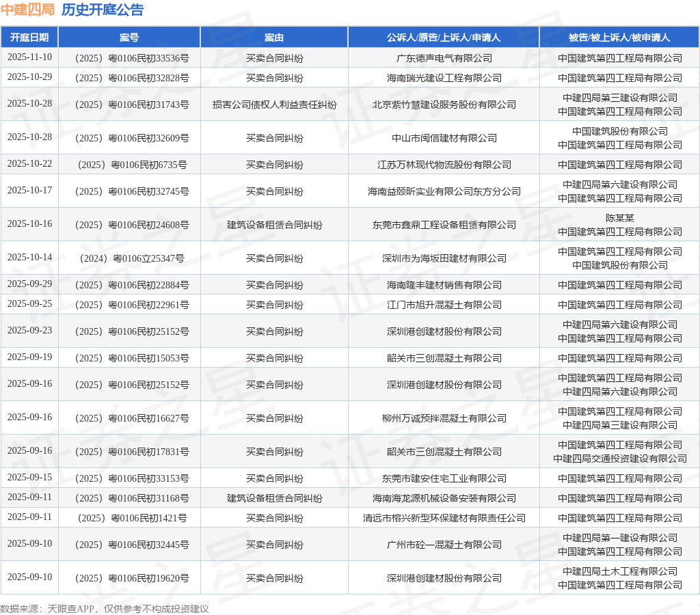Click plaintiff 清远市榕兴新型环保建材有限责任公司
700x615 pixels.
point(444,518)
